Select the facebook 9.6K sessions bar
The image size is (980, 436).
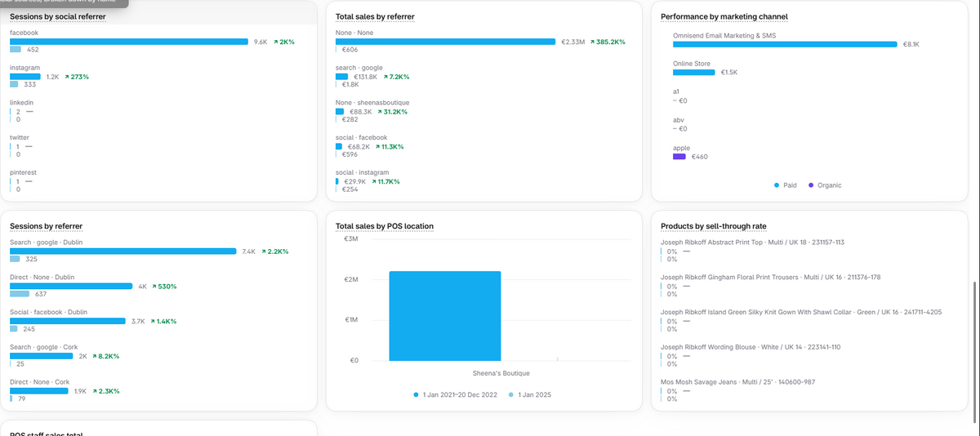129,42
